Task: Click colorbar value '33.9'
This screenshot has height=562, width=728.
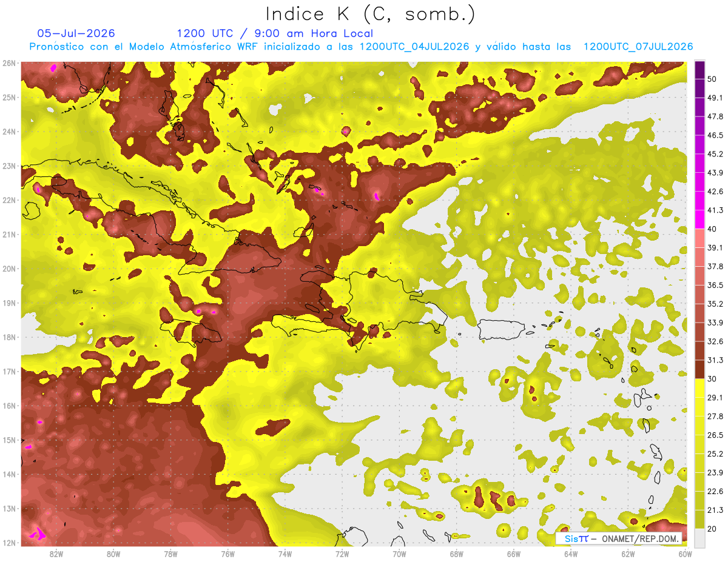Action: 715,323
